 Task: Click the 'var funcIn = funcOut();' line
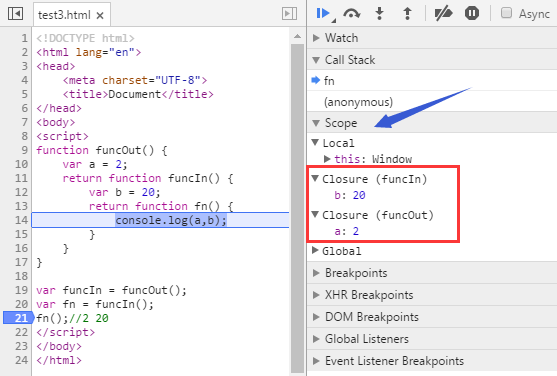[111, 290]
